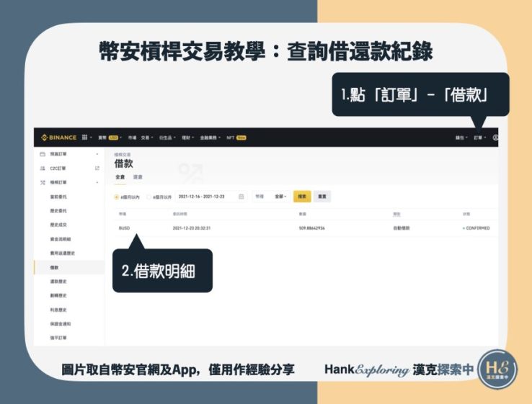532x404 pixels.
Task: Open the 衍生品 (Derivatives) dropdown menu
Action: [x=167, y=138]
